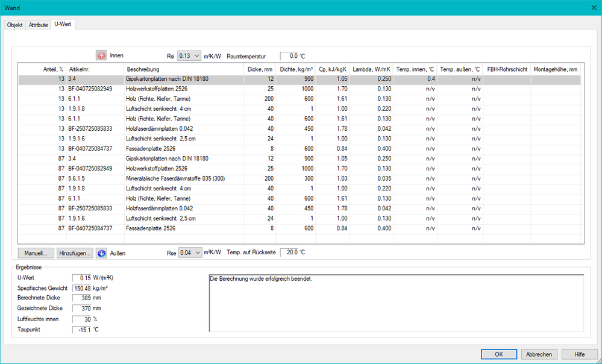The height and width of the screenshot is (364, 602).
Task: Select the 13% Luftschicht senkrecht 2,5 cm row
Action: (x=299, y=139)
